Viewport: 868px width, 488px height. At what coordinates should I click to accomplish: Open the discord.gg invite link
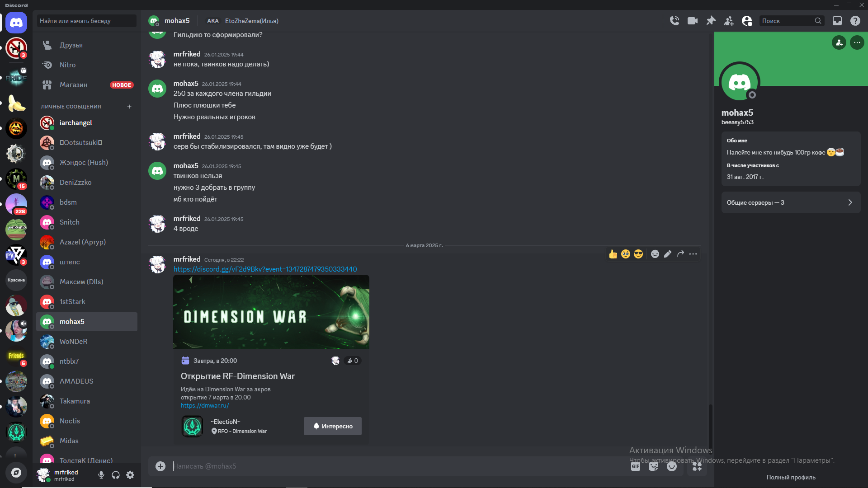(265, 269)
